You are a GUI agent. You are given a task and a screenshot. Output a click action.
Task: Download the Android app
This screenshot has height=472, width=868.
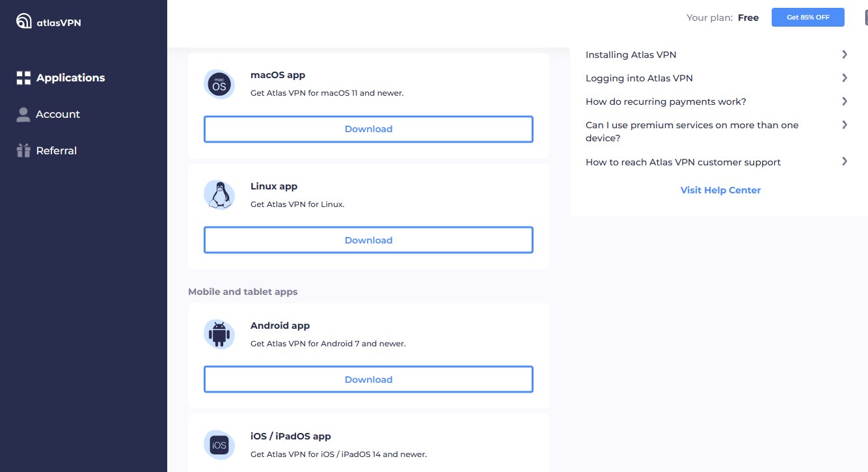tap(368, 379)
